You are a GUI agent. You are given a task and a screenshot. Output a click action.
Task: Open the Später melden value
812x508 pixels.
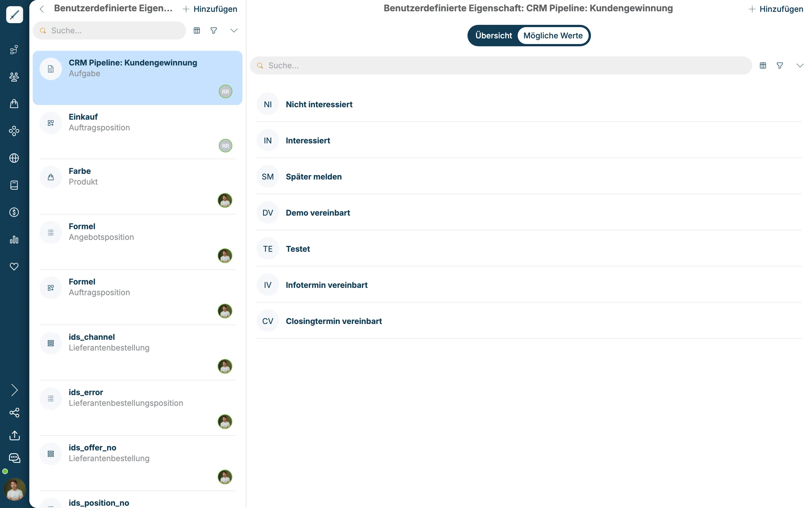pos(529,176)
